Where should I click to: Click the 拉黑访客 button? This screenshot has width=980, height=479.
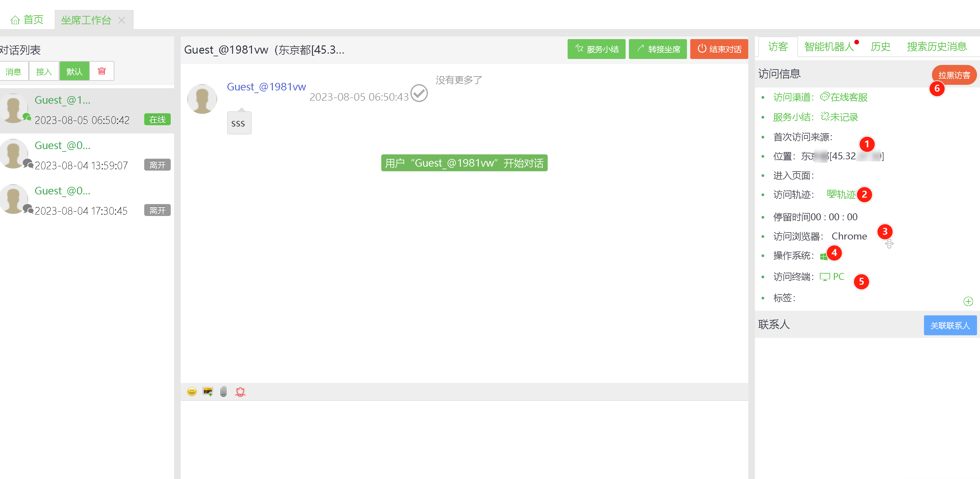[x=954, y=75]
